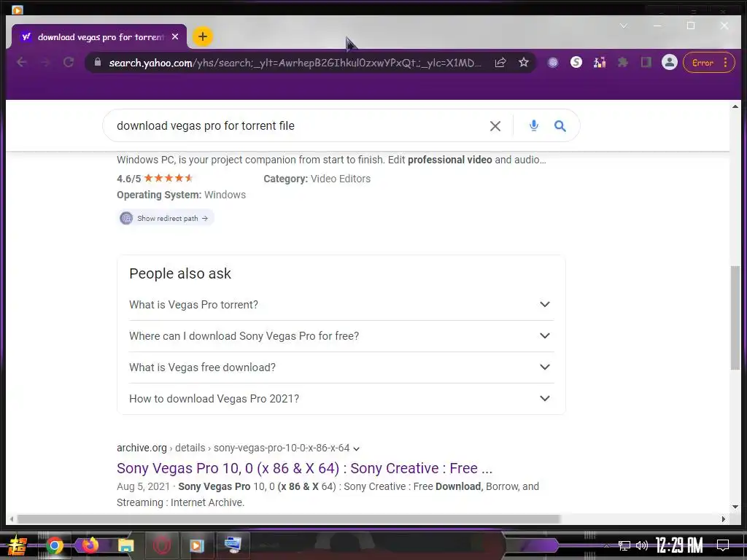The height and width of the screenshot is (560, 747).
Task: Submit search with magnifying glass icon
Action: [x=560, y=125]
